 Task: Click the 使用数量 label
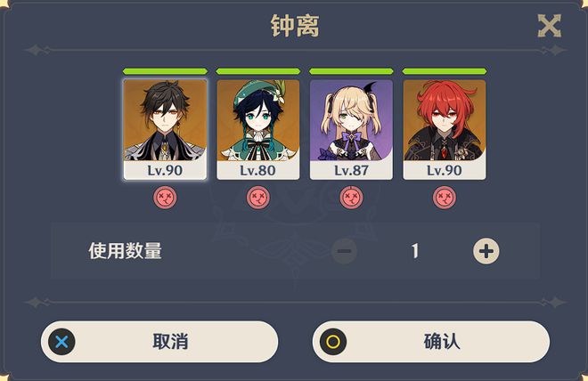click(x=126, y=251)
